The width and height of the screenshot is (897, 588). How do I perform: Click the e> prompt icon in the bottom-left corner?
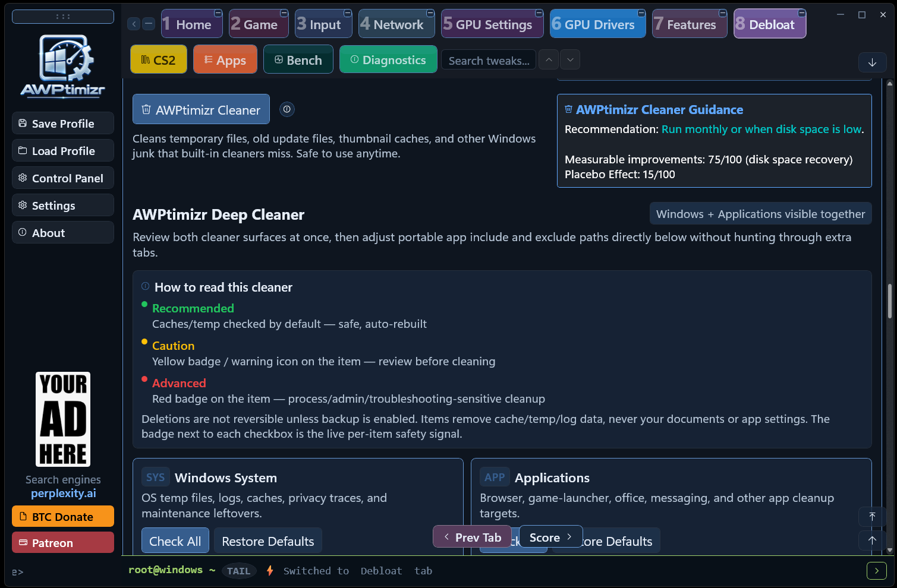[x=18, y=572]
